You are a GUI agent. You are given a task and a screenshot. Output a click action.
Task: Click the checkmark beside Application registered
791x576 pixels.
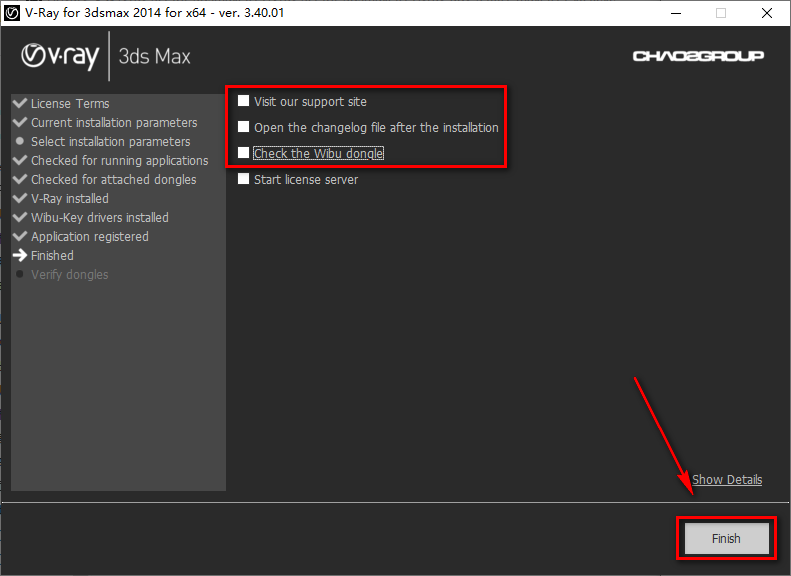click(x=20, y=236)
